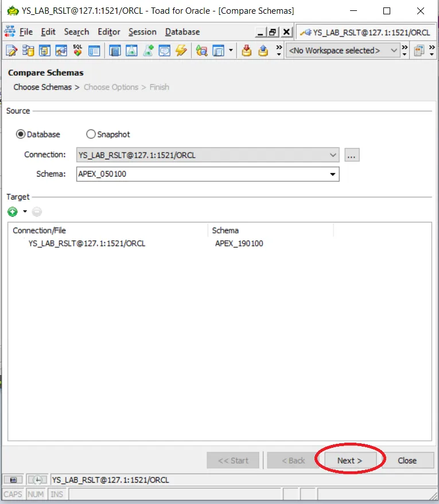Expand the far-right toolbar overflow chevron
This screenshot has width=439, height=504.
click(x=432, y=50)
